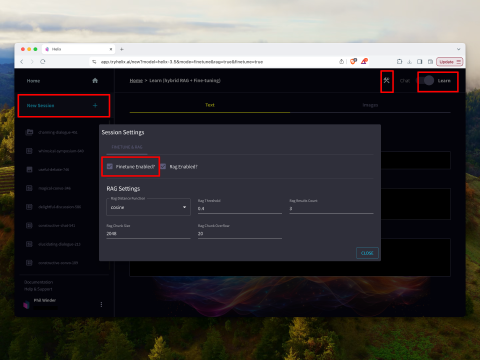Click the site settings icon in address bar
This screenshot has width=480, height=360.
point(94,62)
